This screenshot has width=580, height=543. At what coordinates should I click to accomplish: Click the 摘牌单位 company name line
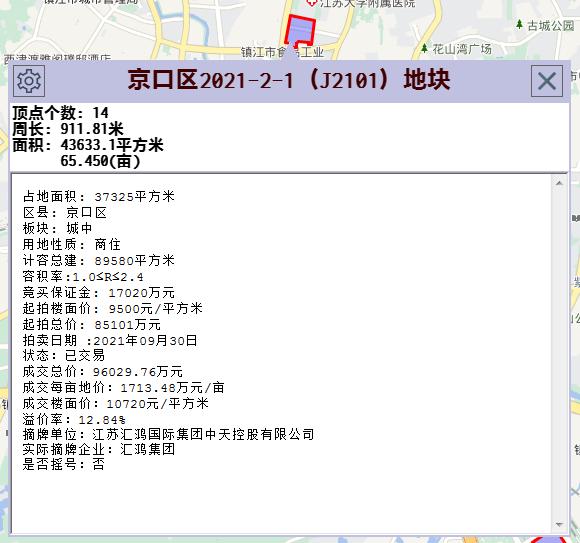(x=168, y=434)
